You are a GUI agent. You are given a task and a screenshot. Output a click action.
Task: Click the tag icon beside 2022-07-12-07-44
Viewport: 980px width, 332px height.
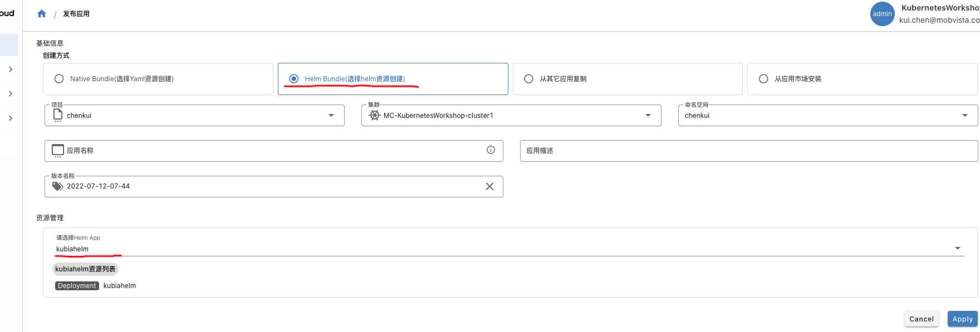[x=58, y=186]
